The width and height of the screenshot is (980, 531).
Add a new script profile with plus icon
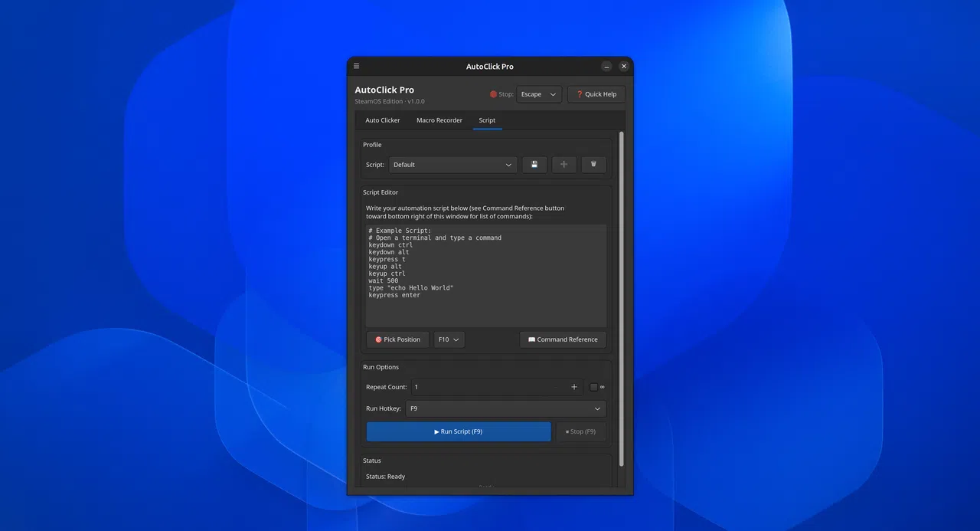[x=564, y=165]
